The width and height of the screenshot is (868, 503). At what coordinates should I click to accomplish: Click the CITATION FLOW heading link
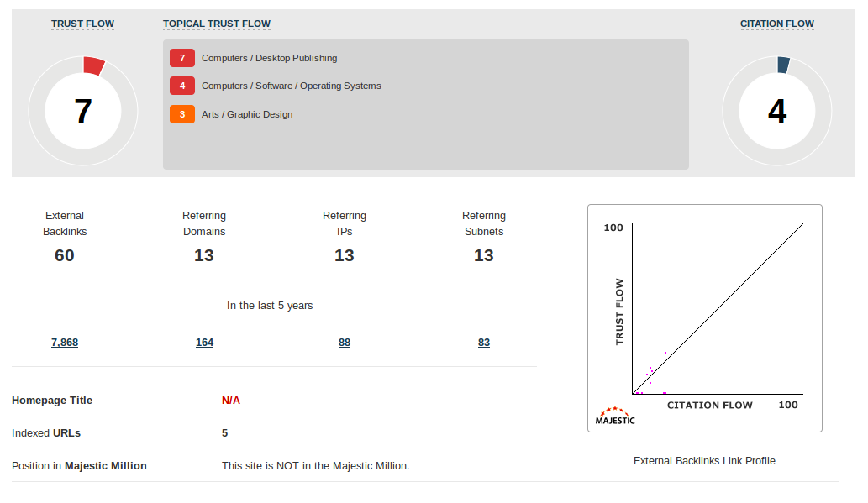click(x=776, y=24)
